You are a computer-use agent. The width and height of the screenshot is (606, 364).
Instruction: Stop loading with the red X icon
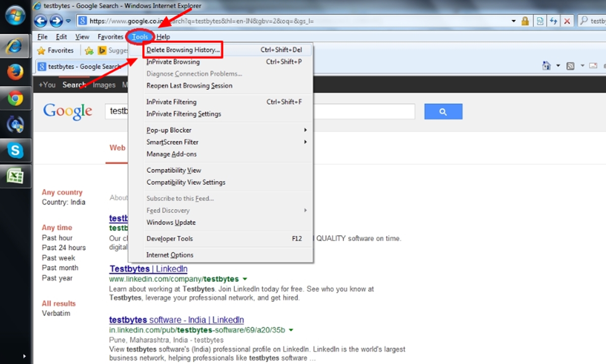pos(567,21)
